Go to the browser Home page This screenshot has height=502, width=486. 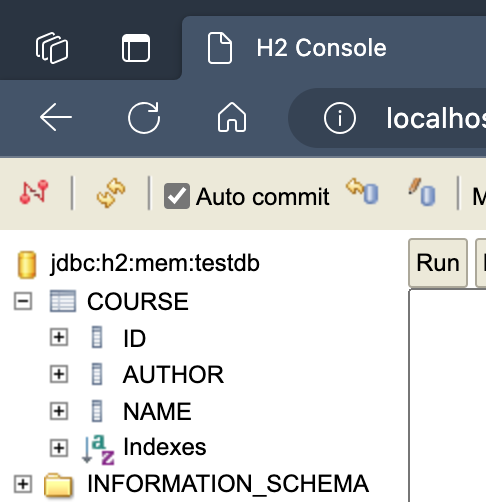pyautogui.click(x=232, y=117)
